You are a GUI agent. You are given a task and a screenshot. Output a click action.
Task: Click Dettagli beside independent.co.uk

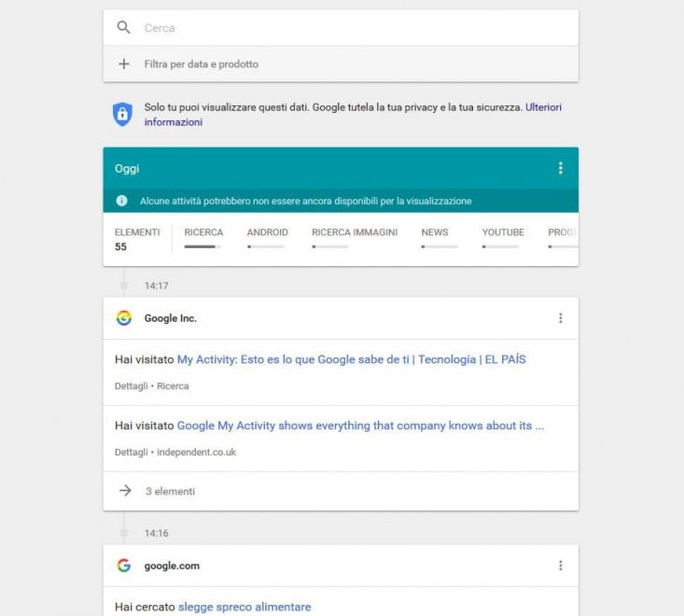tap(131, 452)
